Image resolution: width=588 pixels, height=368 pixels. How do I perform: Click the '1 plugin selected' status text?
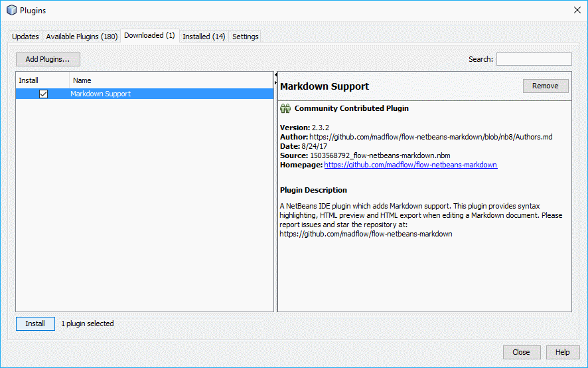click(x=88, y=323)
